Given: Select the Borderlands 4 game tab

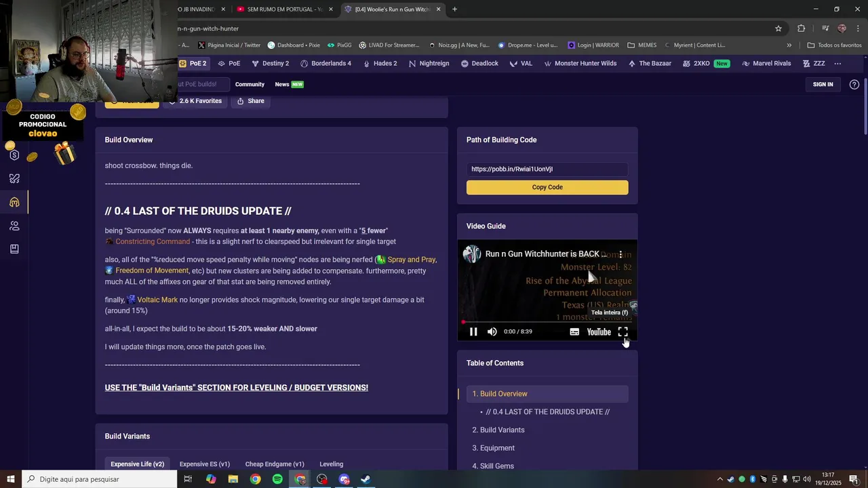Looking at the screenshot, I should click(x=325, y=63).
